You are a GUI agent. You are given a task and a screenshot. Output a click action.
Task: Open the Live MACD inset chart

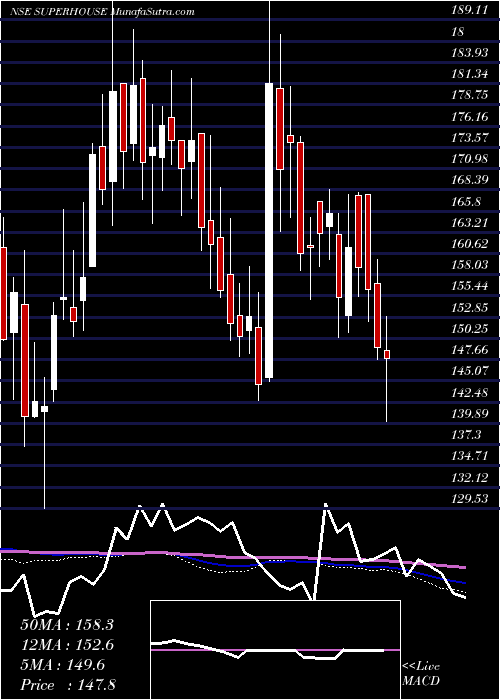click(275, 650)
